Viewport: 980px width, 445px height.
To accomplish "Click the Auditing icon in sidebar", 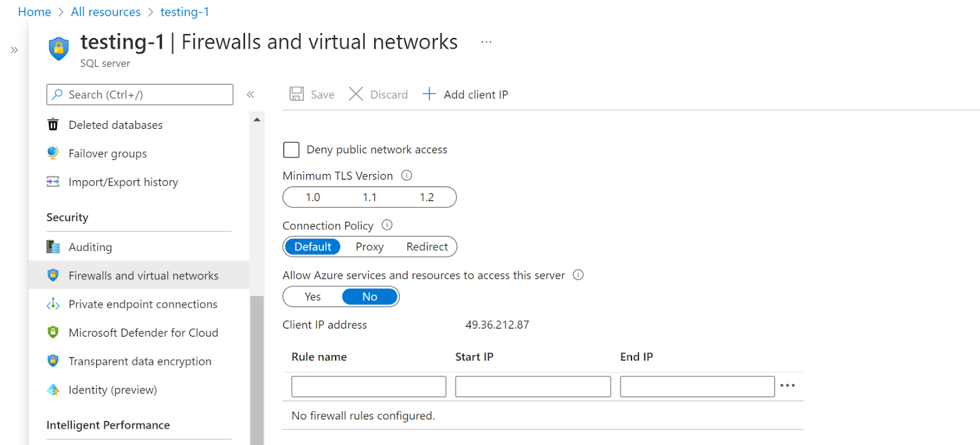I will [53, 247].
